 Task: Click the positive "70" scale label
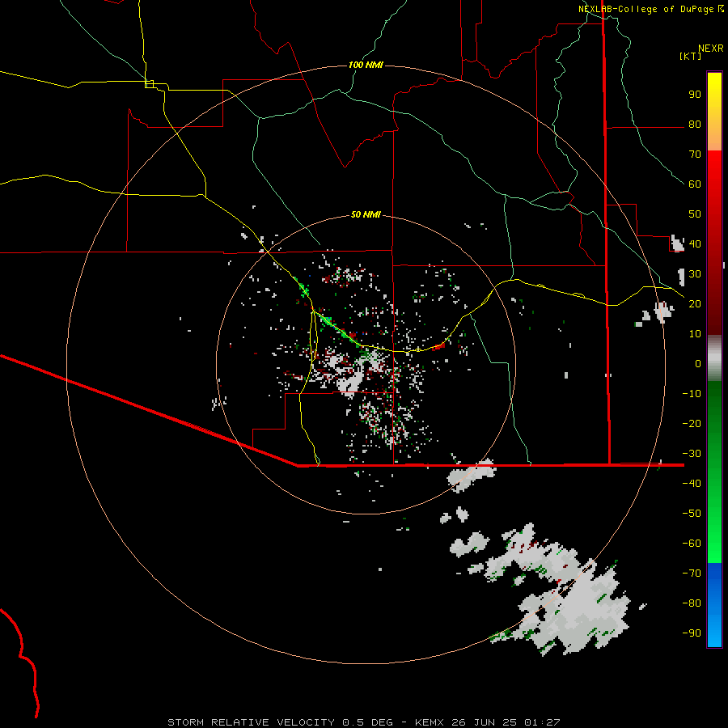pyautogui.click(x=695, y=154)
